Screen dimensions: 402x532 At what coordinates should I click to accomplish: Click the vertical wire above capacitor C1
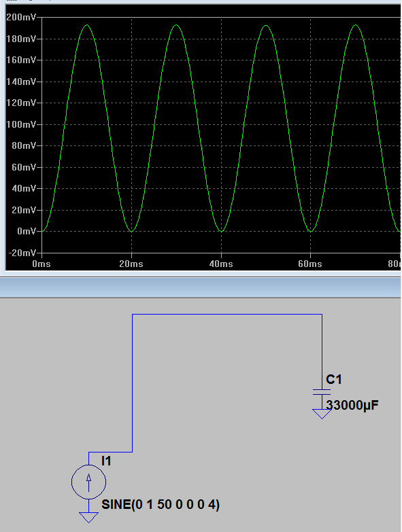(322, 351)
